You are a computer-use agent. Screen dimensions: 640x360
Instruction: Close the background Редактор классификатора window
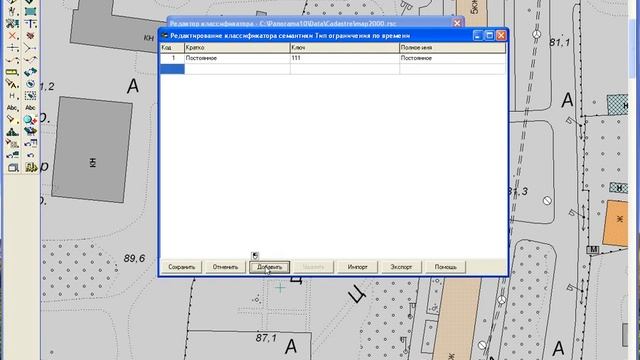pyautogui.click(x=457, y=23)
